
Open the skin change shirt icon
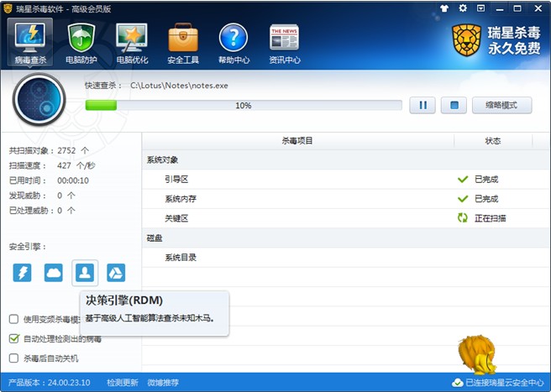click(x=444, y=8)
